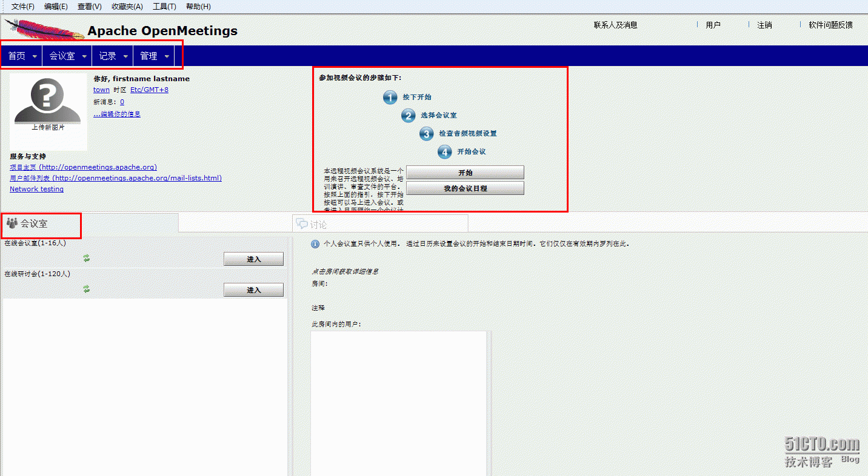This screenshot has width=868, height=476.
Task: Open the 收藏夹(A) browser menu
Action: (127, 7)
